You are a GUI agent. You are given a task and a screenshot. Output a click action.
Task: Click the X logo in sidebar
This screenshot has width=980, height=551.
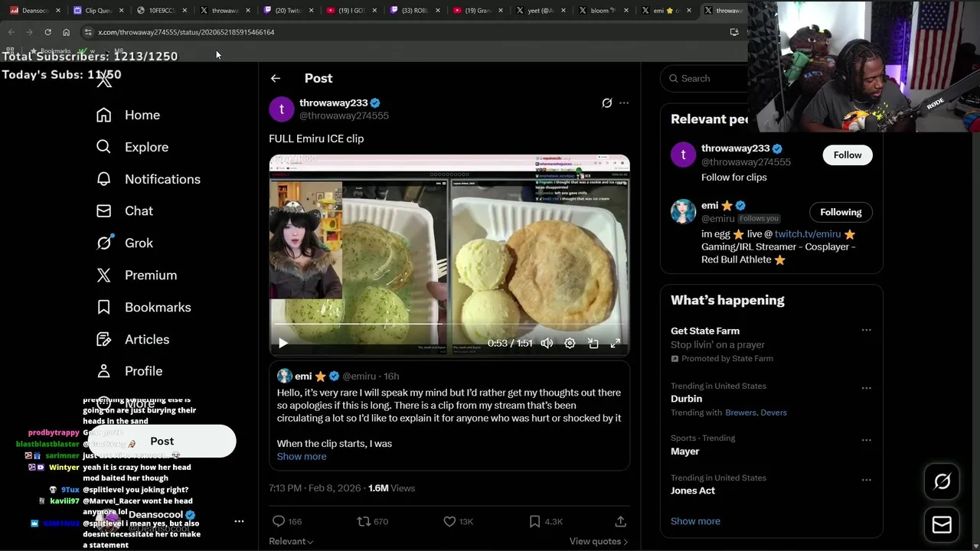pos(104,80)
